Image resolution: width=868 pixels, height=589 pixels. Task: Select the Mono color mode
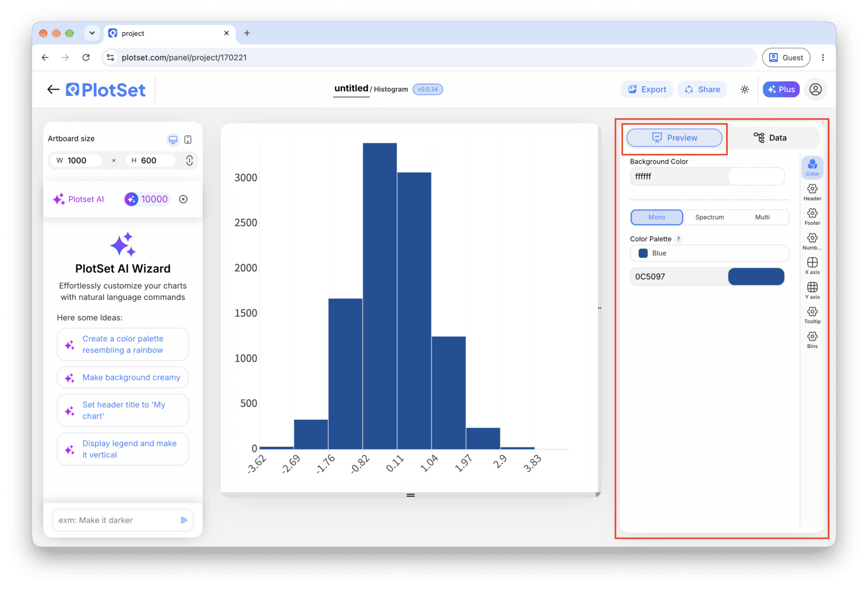[x=656, y=217]
